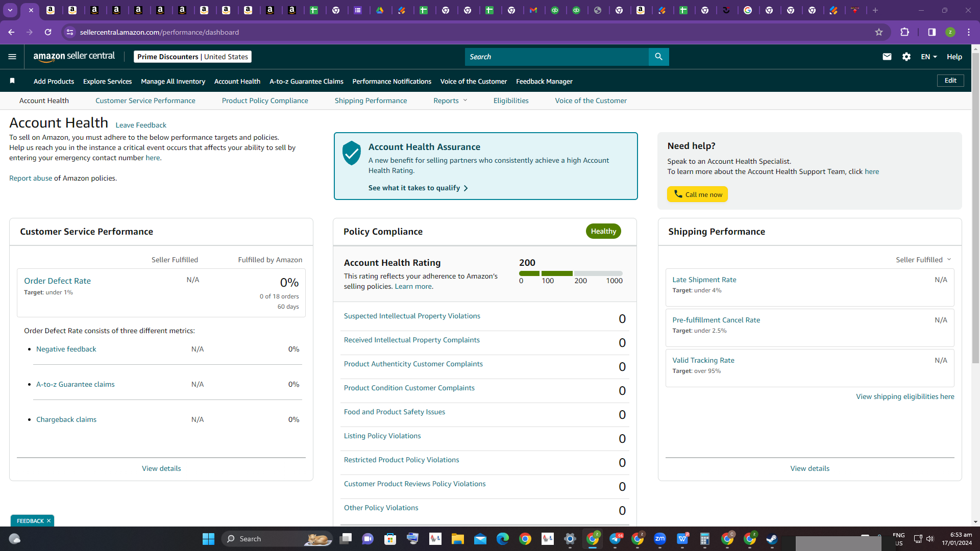
Task: Click the browser address bar
Action: [475, 32]
